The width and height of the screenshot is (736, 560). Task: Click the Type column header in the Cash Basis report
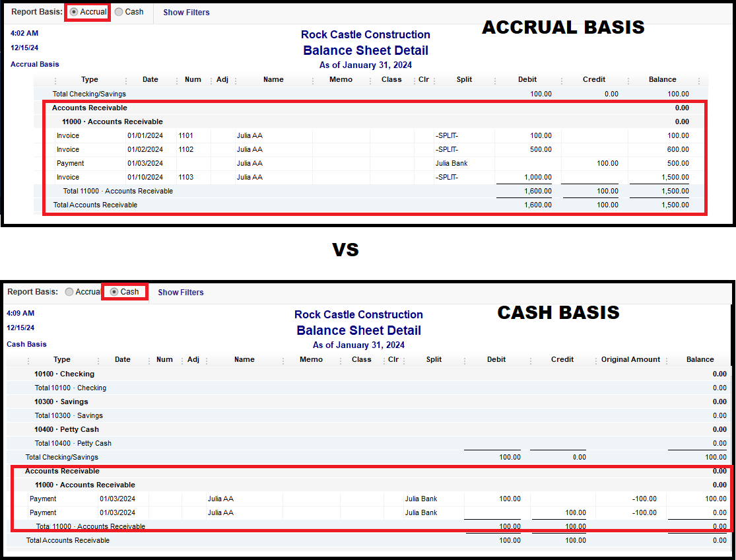tap(62, 359)
